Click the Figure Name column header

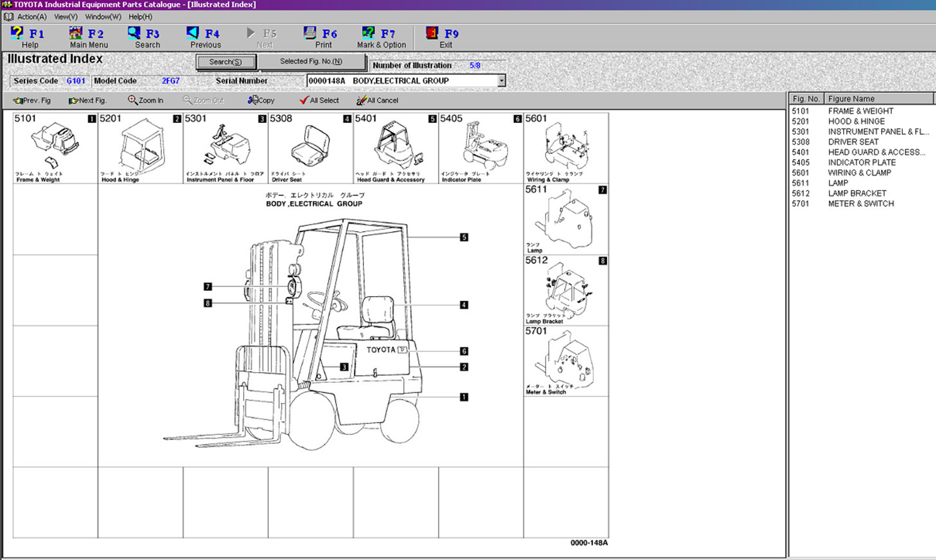(x=878, y=99)
